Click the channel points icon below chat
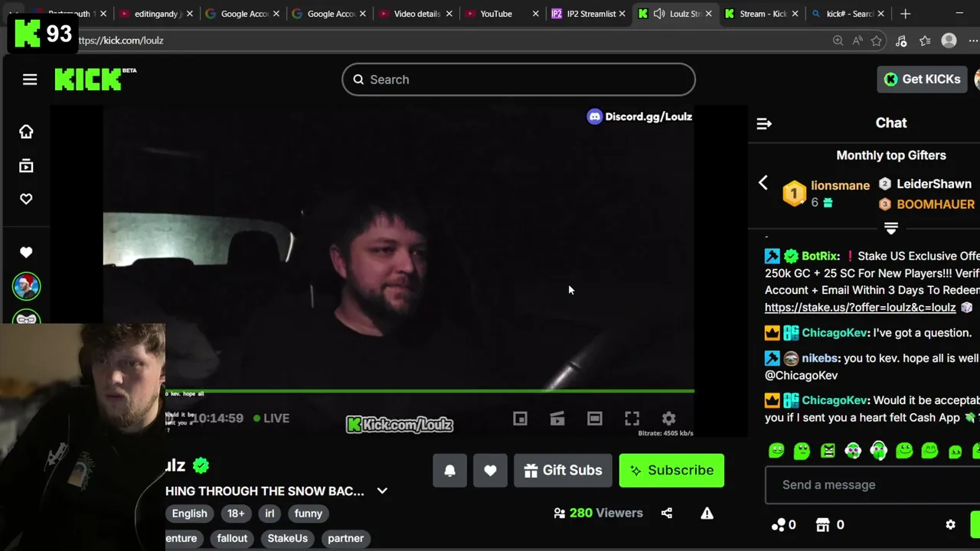The width and height of the screenshot is (980, 551). 778,525
